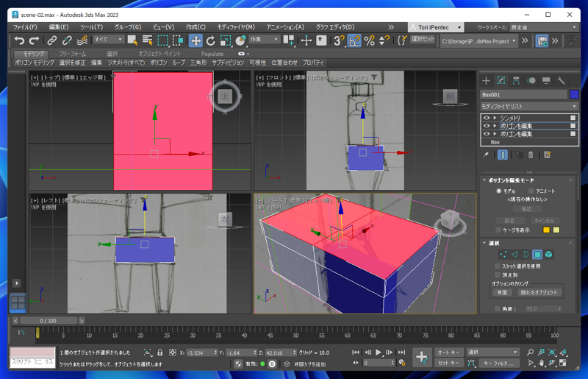Toggle the selection lock padlock icon

point(160,353)
